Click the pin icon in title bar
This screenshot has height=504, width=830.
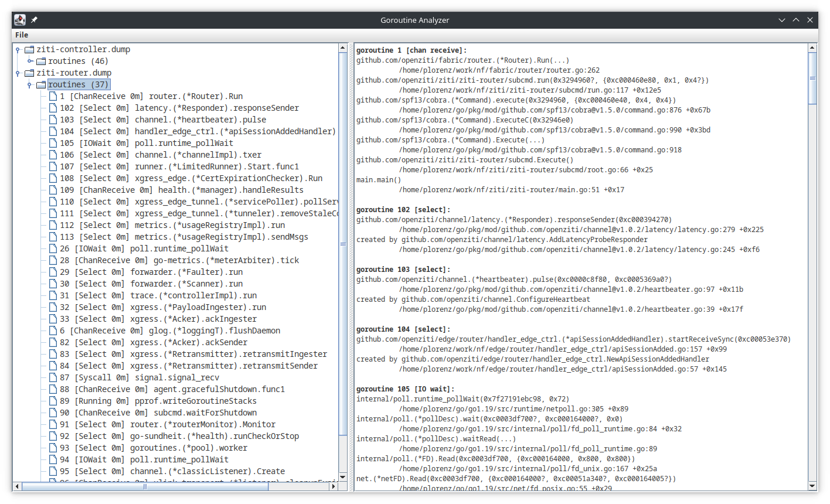click(34, 20)
